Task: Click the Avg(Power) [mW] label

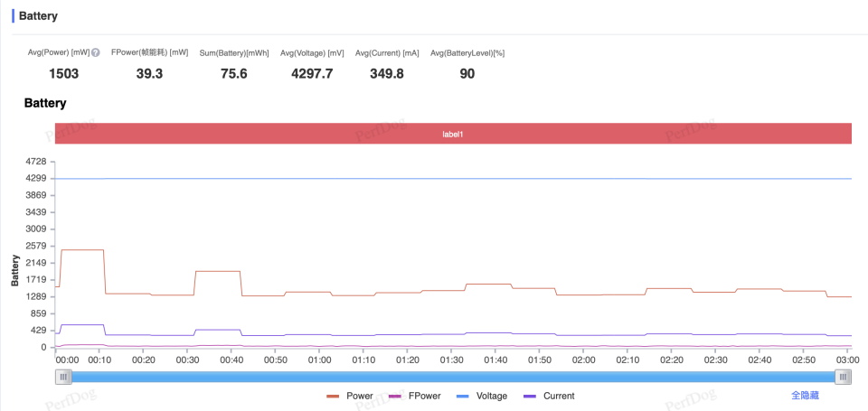Action: [60, 53]
